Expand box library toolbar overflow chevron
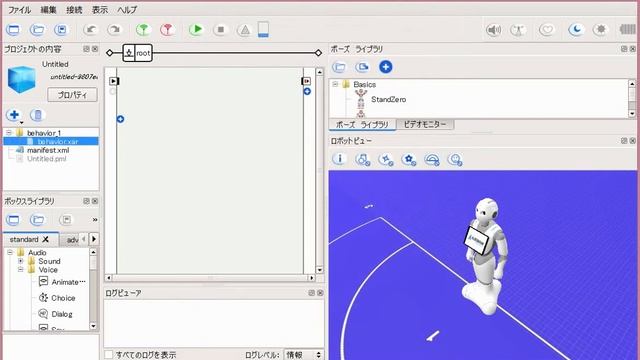Screen dimensions: 640x360 [x=95, y=220]
